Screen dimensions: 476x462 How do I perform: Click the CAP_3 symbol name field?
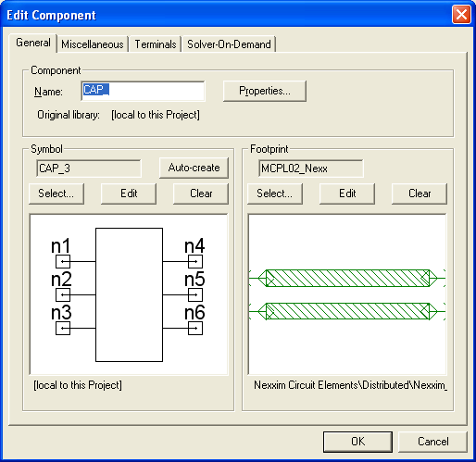pos(89,169)
